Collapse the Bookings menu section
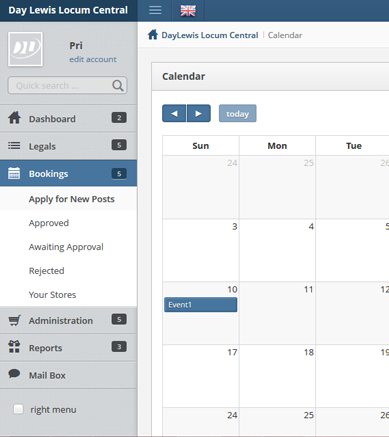The width and height of the screenshot is (389, 437). [x=68, y=173]
